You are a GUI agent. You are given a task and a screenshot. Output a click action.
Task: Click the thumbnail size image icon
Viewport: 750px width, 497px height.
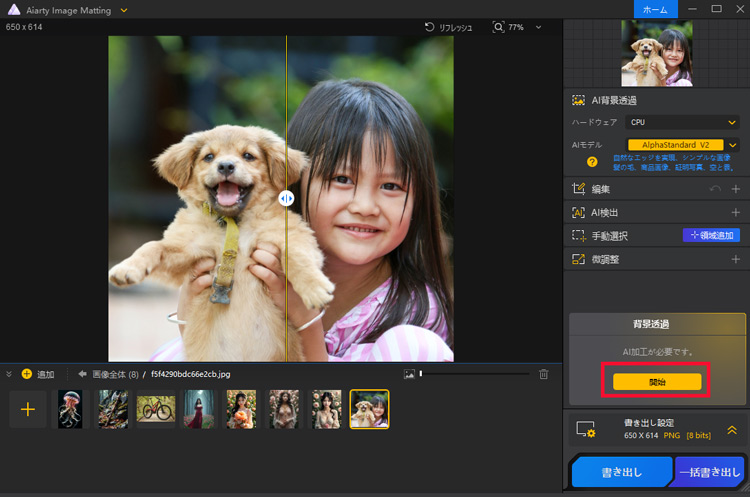(x=409, y=374)
